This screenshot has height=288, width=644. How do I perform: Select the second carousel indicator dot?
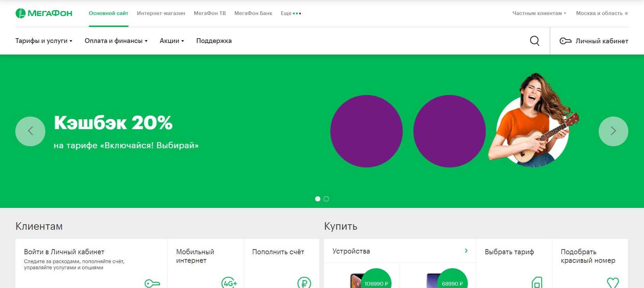(x=326, y=199)
